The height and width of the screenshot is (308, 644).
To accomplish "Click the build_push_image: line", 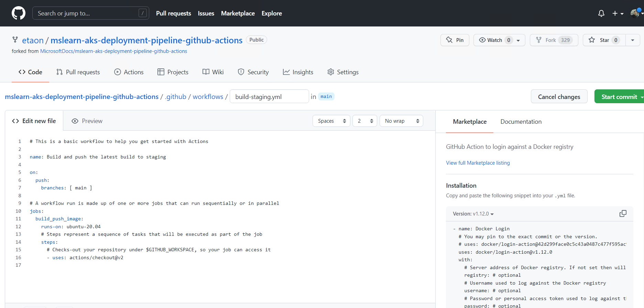I will pos(59,219).
